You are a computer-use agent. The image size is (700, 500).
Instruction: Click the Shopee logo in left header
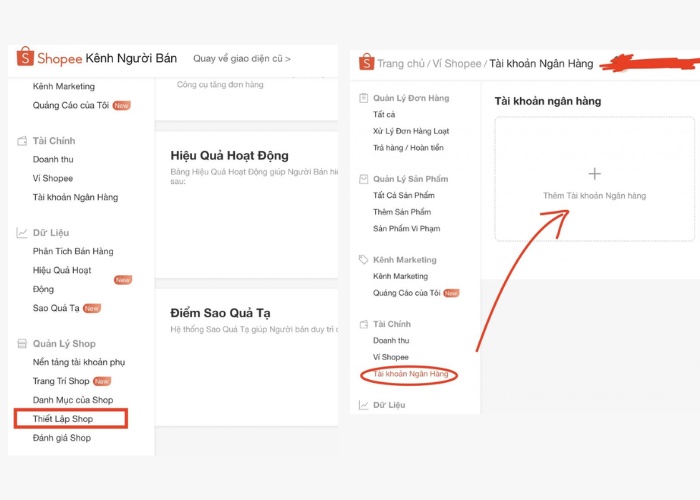(x=25, y=58)
